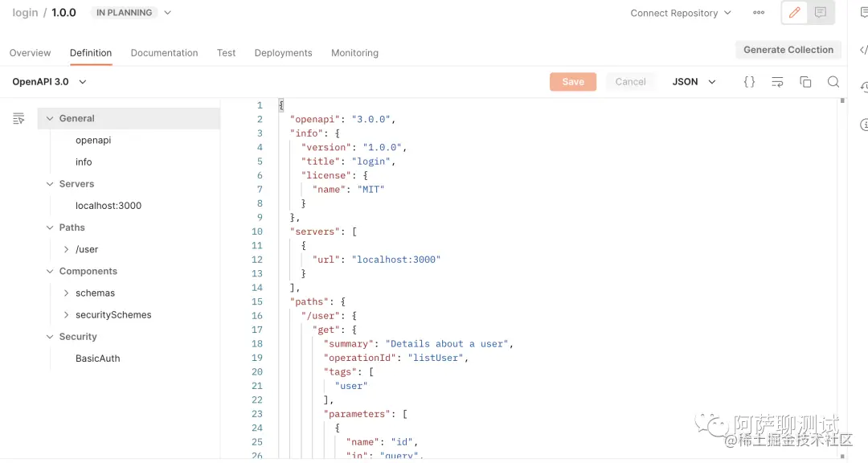Click the "paths" key on line 15

309,302
